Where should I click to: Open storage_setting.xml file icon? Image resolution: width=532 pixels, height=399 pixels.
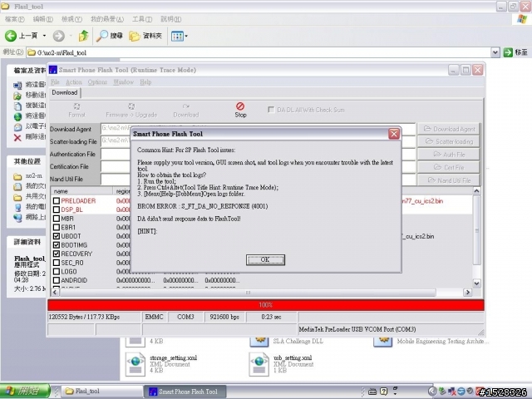[x=135, y=364]
